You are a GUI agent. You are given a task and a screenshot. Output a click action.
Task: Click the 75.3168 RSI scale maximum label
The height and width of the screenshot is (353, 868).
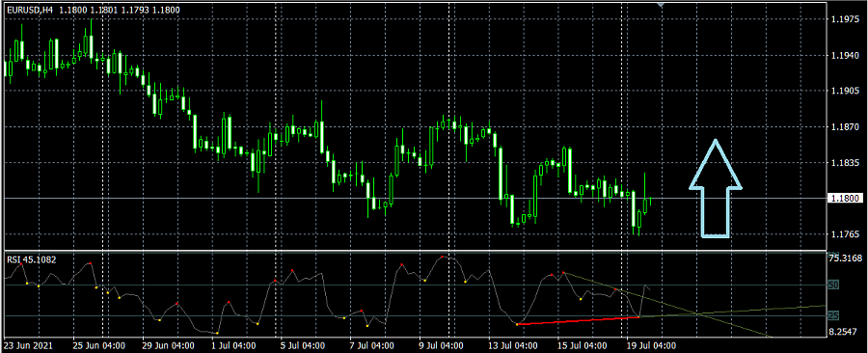pos(844,258)
